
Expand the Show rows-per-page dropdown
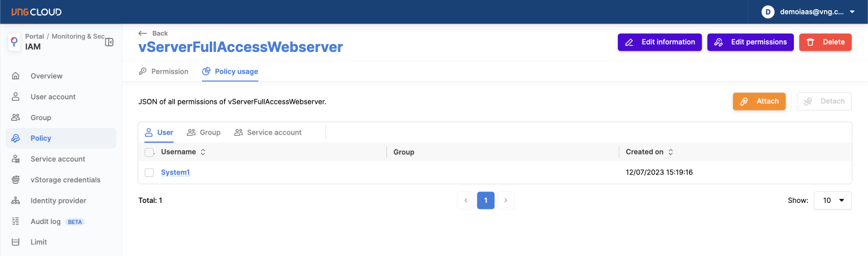(832, 200)
